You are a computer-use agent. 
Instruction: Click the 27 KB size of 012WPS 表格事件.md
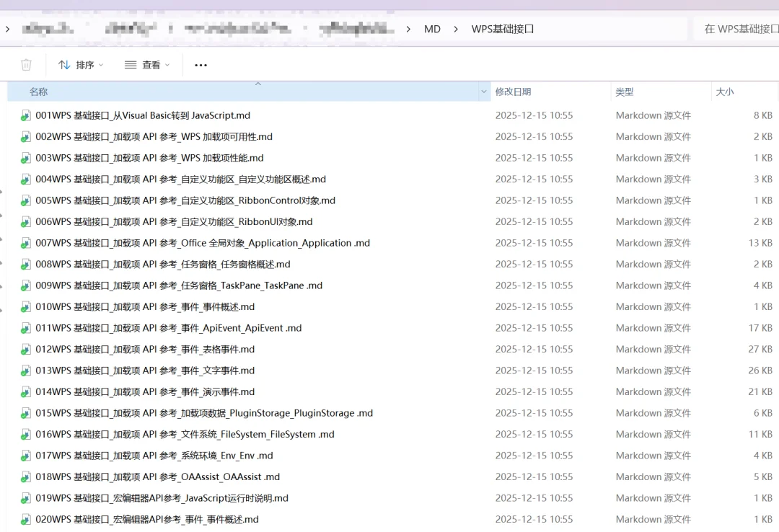coord(760,350)
